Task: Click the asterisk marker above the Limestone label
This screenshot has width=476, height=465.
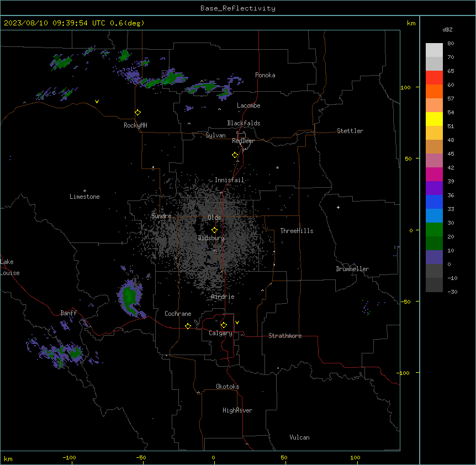Action: click(x=84, y=191)
